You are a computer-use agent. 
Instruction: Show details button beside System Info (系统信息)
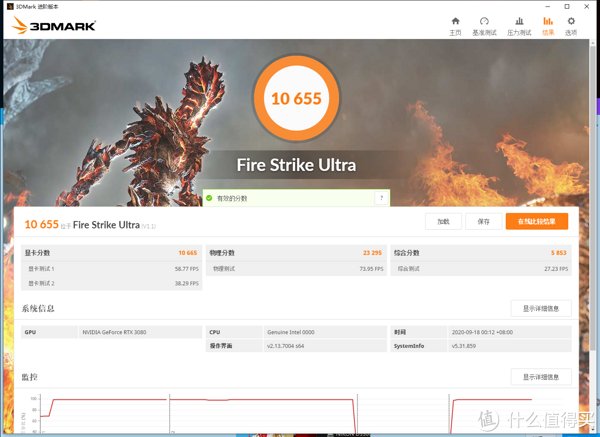tap(541, 308)
